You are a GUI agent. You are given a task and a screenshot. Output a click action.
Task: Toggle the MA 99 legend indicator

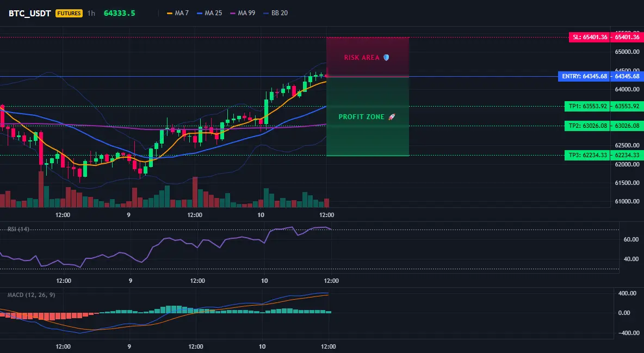243,13
